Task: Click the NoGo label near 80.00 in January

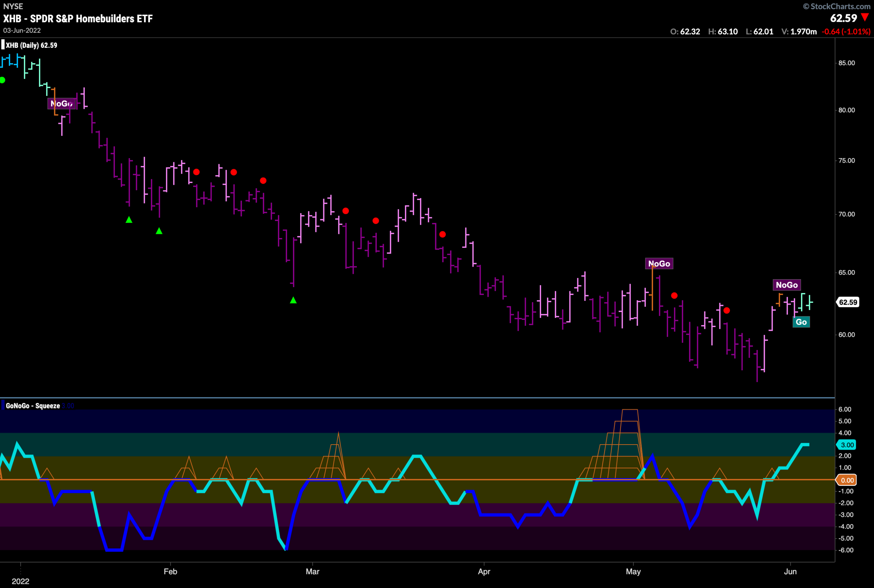Action: 61,103
